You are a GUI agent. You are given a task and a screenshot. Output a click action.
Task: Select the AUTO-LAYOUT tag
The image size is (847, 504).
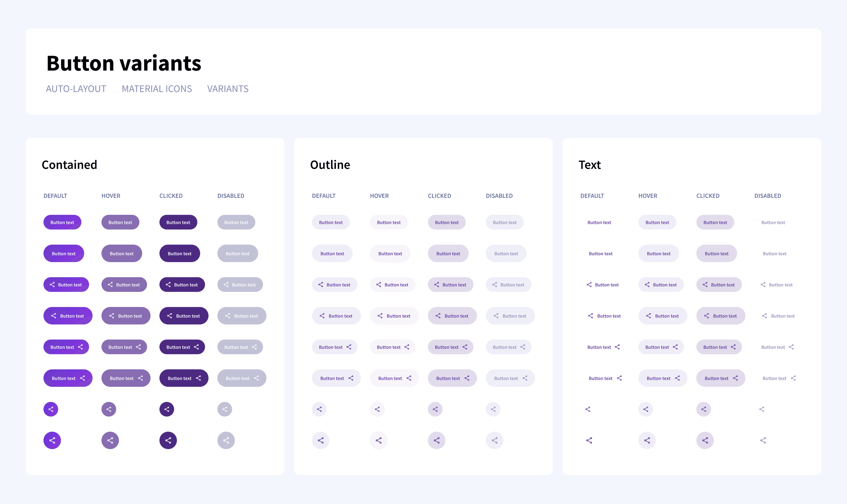tap(76, 89)
